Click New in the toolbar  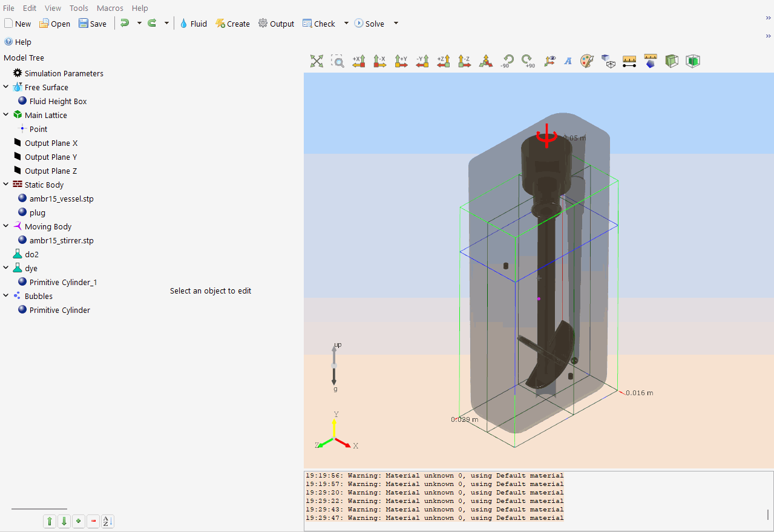(x=18, y=24)
